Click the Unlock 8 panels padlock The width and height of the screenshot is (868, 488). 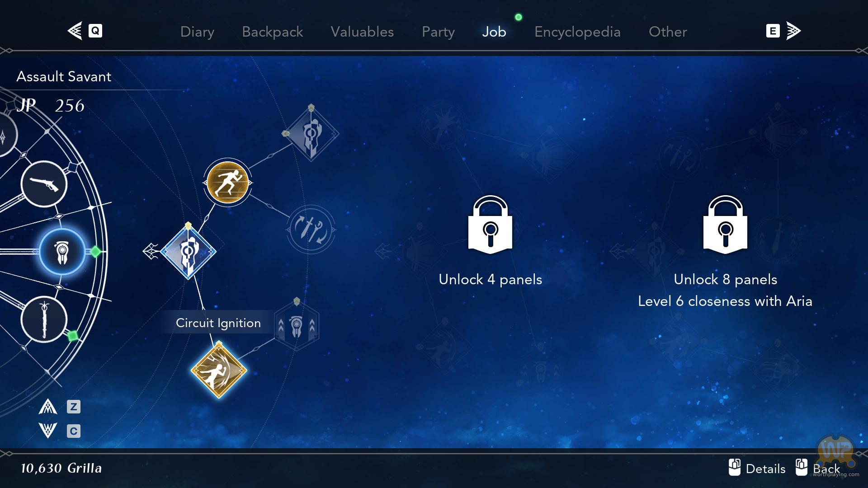click(725, 225)
